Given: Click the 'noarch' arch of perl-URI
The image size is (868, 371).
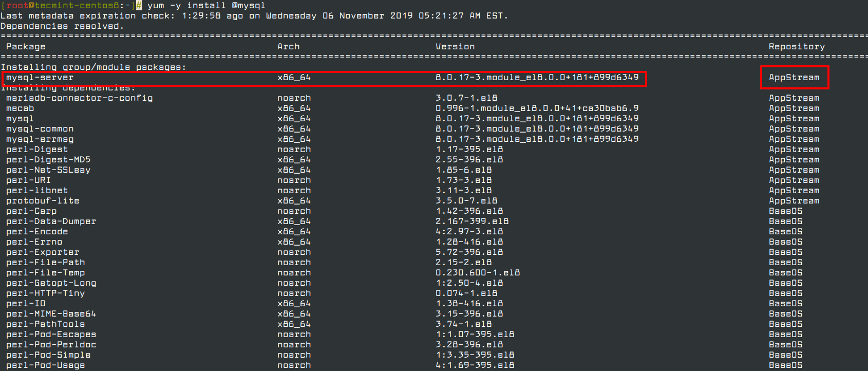Looking at the screenshot, I should 294,180.
